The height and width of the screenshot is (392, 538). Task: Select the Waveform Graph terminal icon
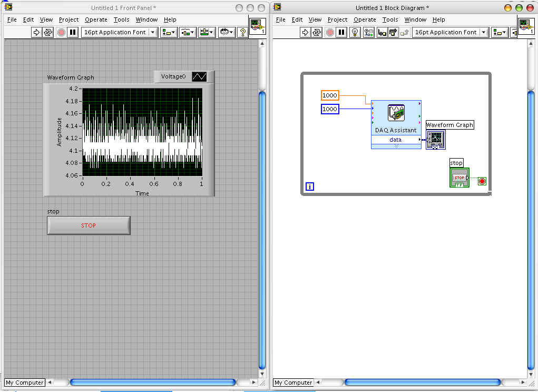point(435,140)
